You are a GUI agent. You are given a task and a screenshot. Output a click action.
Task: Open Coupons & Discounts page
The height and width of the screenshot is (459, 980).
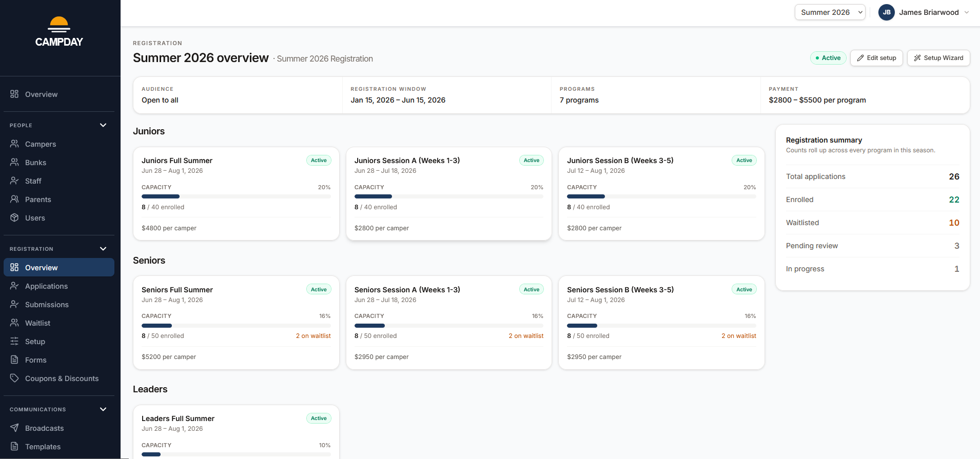point(59,378)
